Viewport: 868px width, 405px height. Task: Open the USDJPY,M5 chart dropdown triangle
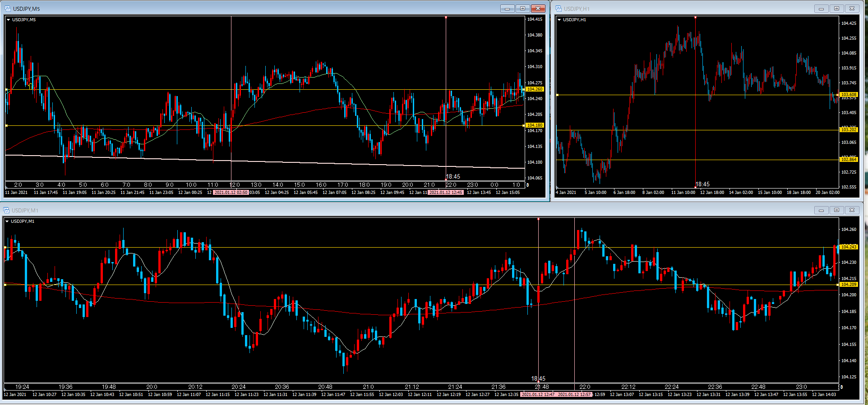click(8, 20)
